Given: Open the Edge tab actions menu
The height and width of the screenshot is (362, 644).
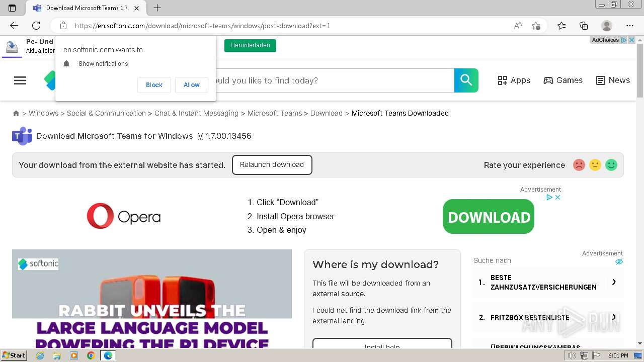Looking at the screenshot, I should pos(12,8).
